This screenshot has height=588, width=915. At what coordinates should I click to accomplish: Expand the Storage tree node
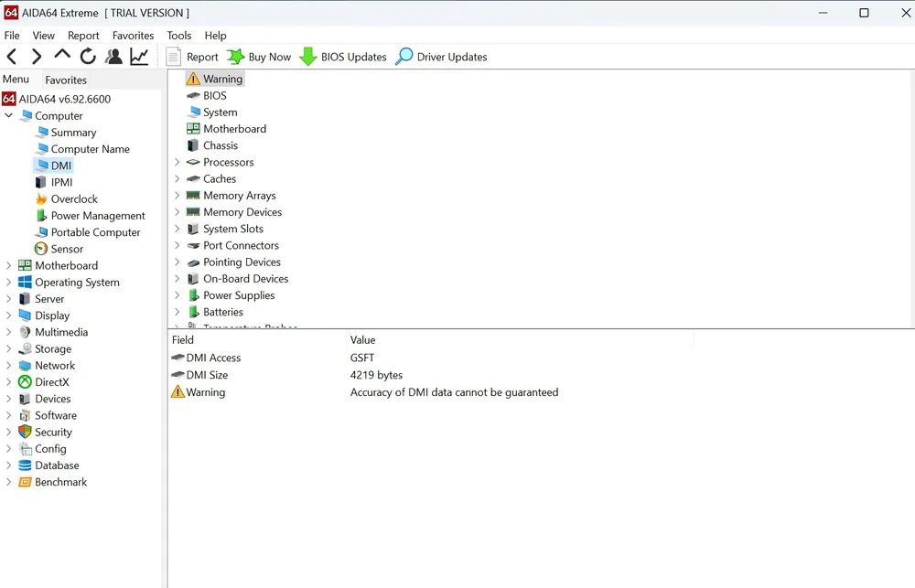[x=9, y=348]
